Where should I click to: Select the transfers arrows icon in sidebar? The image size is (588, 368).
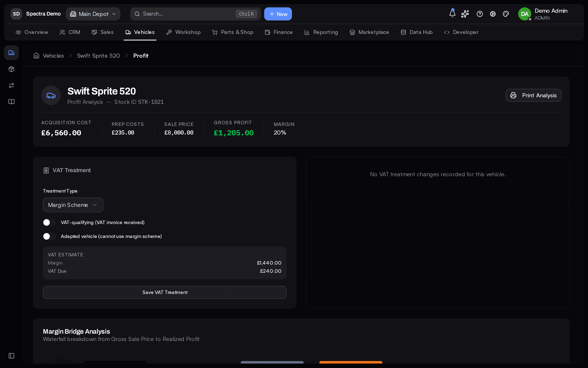click(11, 85)
